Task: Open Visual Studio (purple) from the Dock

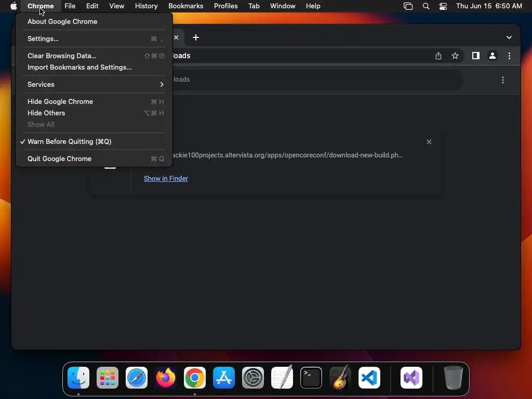Action: [411, 378]
